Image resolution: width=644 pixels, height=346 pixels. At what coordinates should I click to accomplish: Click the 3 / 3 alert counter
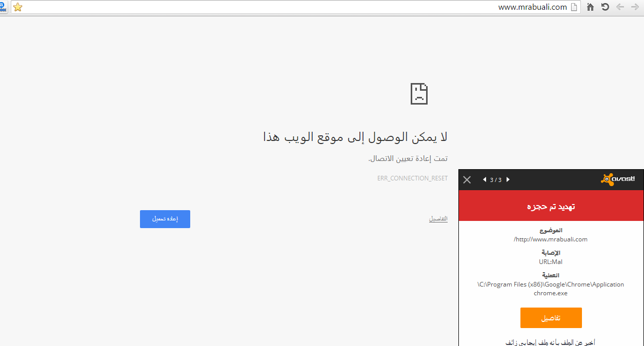496,180
